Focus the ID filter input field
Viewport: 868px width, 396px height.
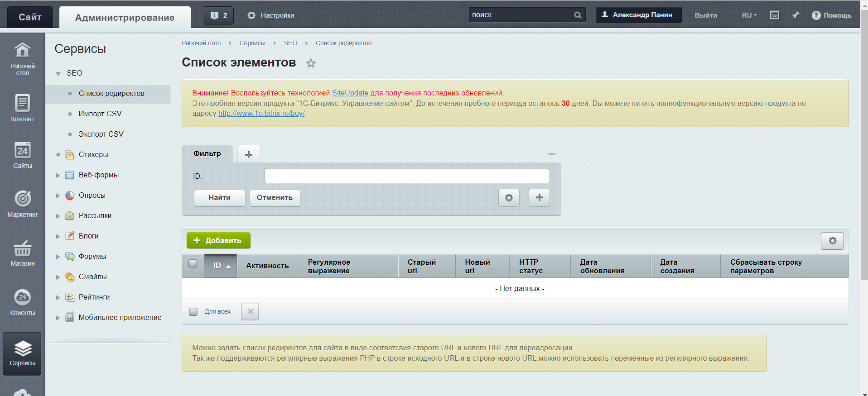click(407, 176)
